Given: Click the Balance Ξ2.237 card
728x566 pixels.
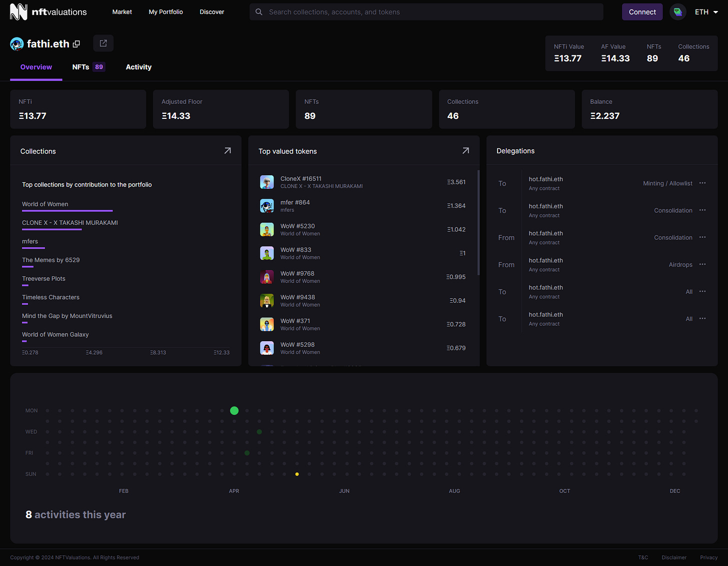Looking at the screenshot, I should [649, 109].
